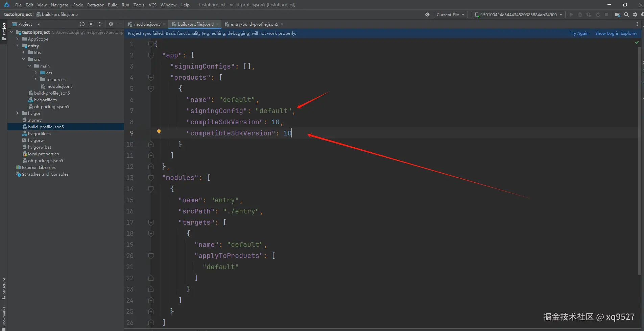This screenshot has width=644, height=331.
Task: Click line number 13 in the gutter
Action: (130, 178)
